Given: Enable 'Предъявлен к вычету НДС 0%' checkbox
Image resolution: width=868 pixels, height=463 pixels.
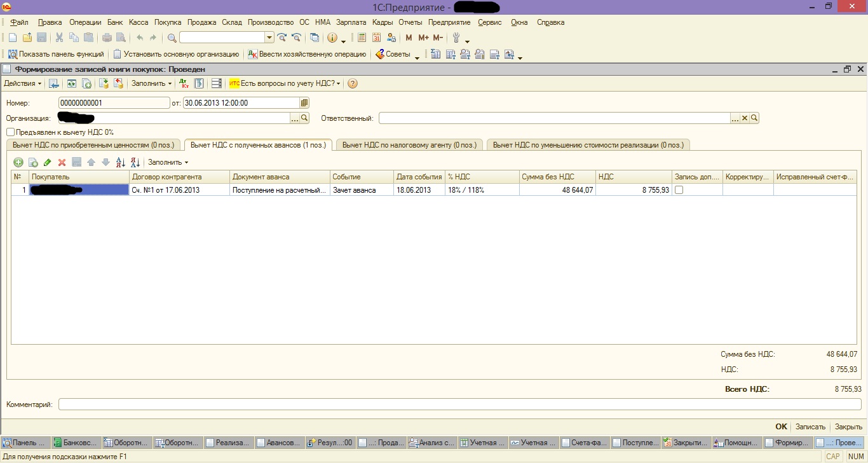Looking at the screenshot, I should click(x=10, y=132).
